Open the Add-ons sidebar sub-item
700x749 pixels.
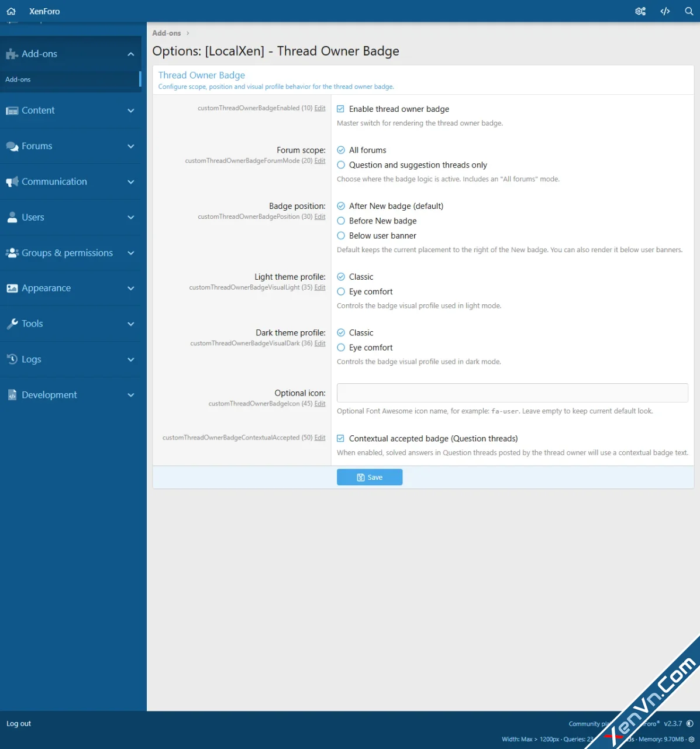pyautogui.click(x=18, y=80)
